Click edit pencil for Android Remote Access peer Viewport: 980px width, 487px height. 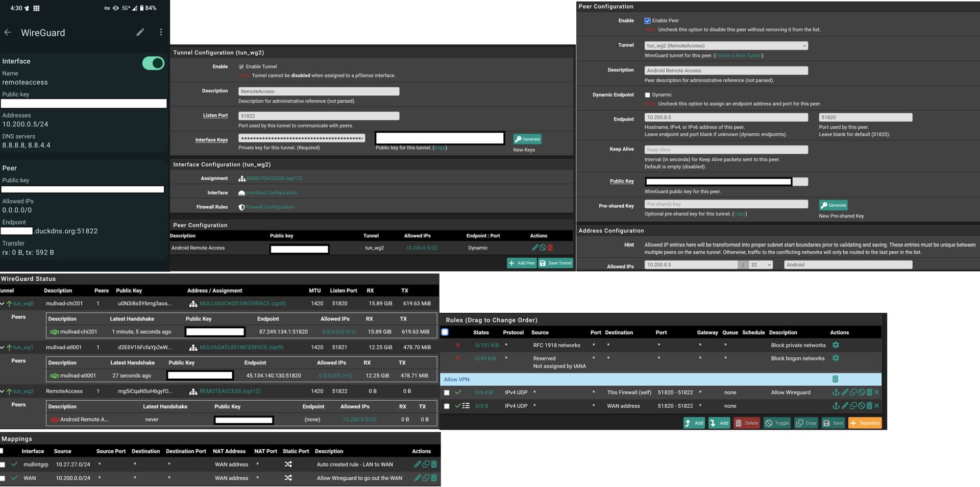(535, 248)
